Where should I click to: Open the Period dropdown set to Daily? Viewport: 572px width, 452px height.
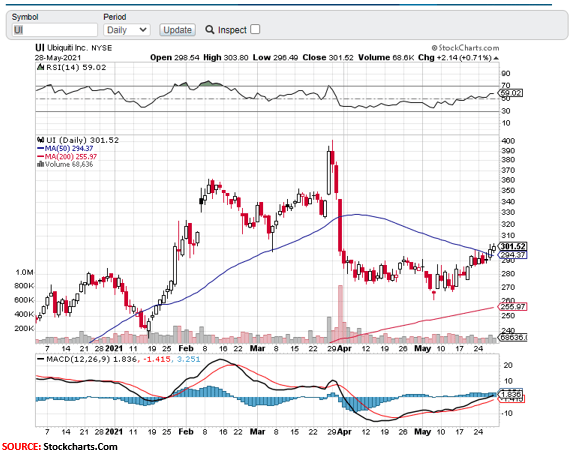pyautogui.click(x=127, y=30)
